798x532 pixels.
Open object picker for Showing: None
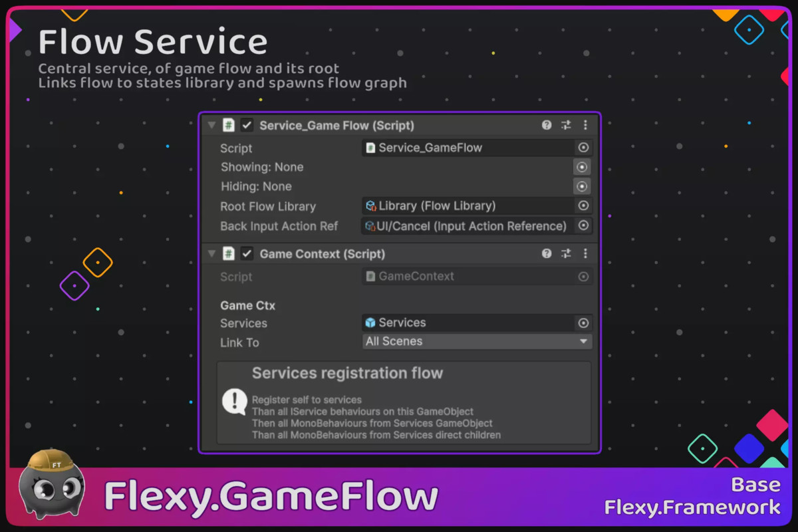582,167
